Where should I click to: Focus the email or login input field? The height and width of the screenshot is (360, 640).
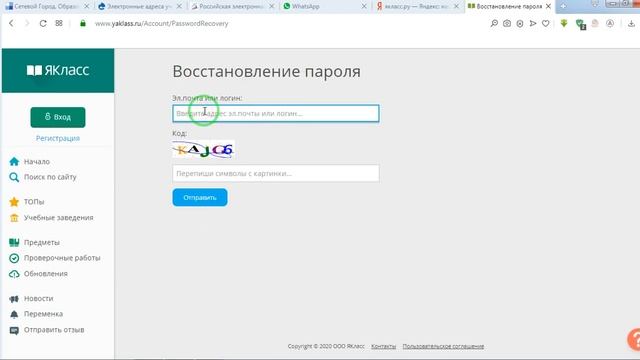(276, 113)
